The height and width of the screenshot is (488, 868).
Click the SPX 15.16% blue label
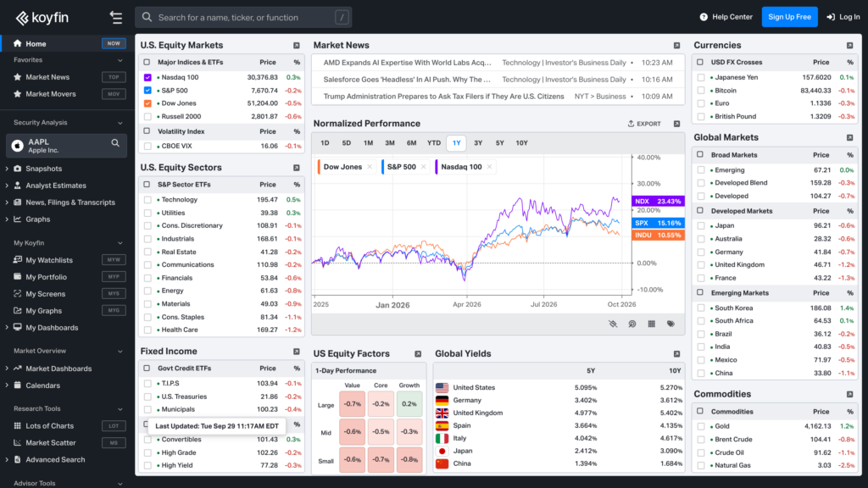(658, 223)
